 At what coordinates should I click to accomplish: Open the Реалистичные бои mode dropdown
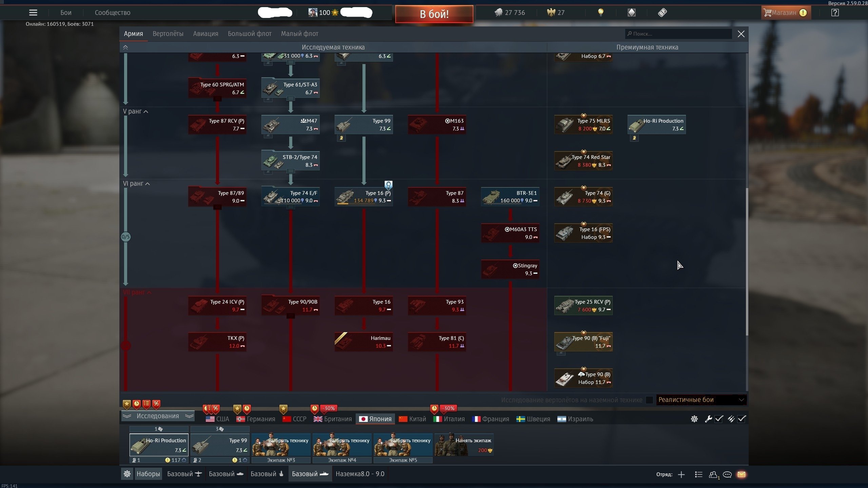coord(701,400)
